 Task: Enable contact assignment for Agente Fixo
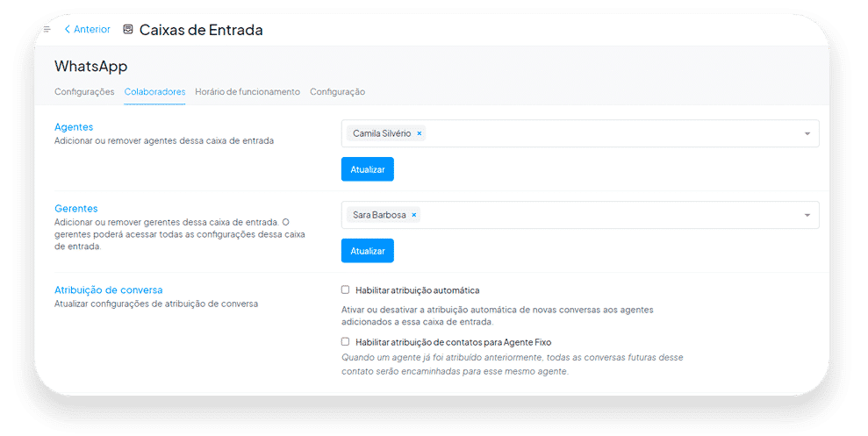[346, 341]
